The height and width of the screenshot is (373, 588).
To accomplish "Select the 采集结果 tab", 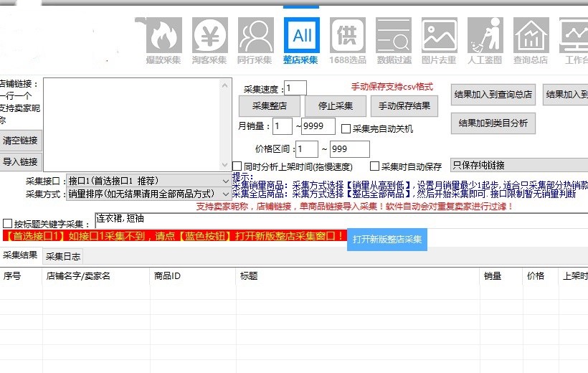I will pos(20,255).
